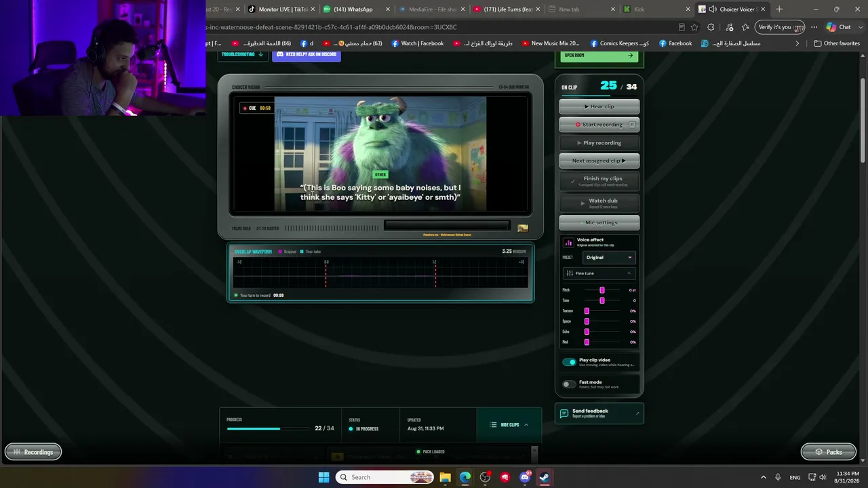Open the Watch | Facebook bookmark
868x488 pixels.
tap(418, 43)
